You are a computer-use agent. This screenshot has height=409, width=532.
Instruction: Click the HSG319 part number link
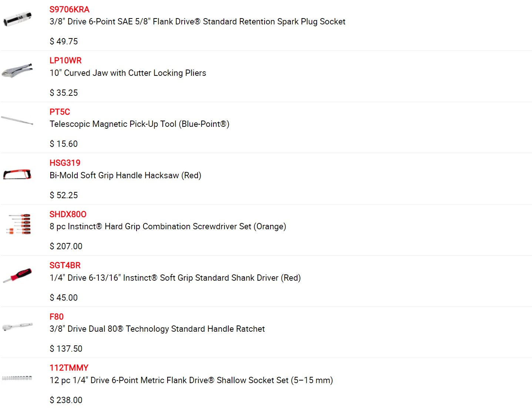click(65, 163)
